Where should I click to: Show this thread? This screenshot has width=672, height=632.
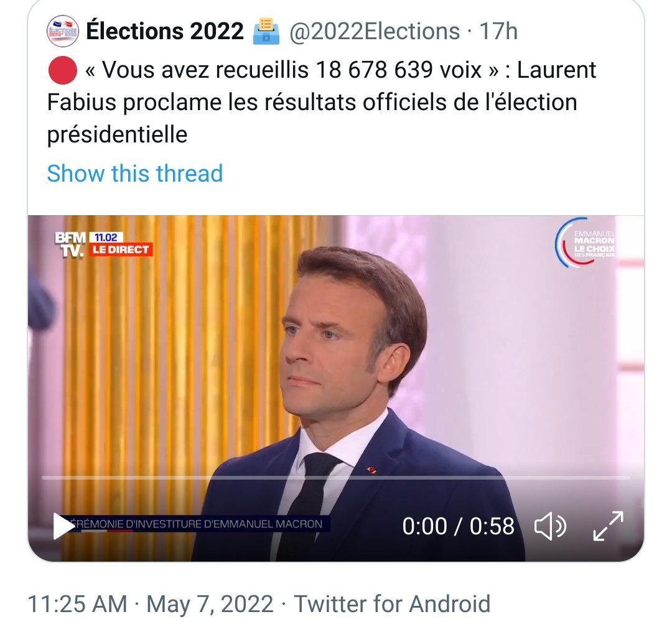(x=134, y=174)
